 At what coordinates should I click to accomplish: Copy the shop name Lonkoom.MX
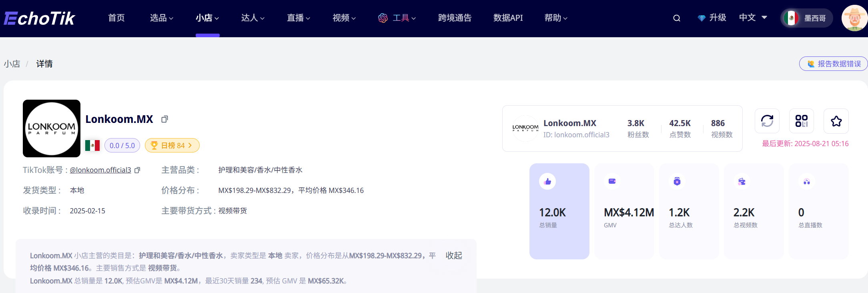coord(164,119)
